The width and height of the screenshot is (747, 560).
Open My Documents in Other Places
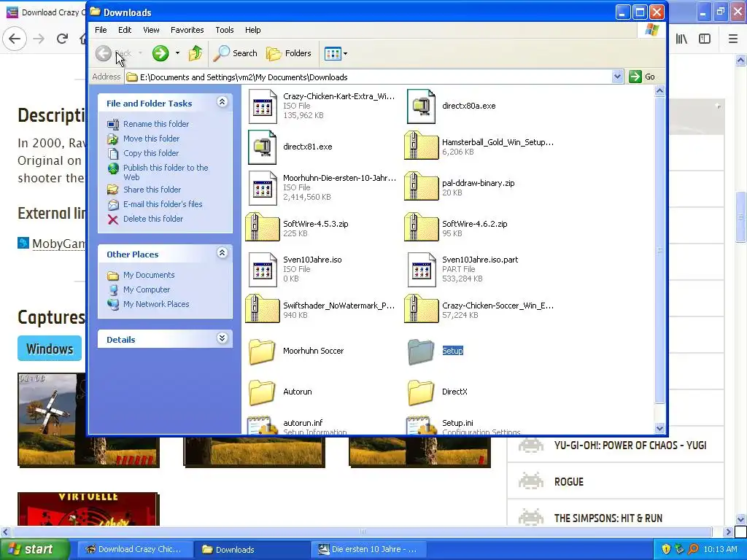[x=149, y=275]
